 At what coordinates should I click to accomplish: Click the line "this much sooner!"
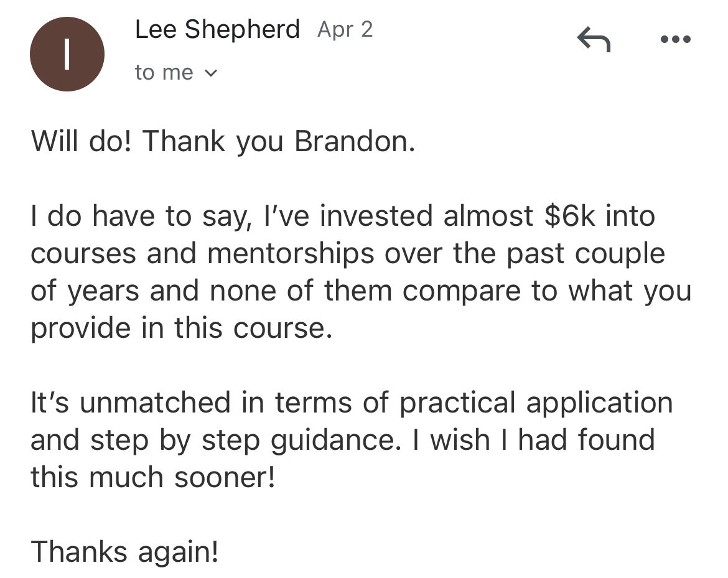(152, 477)
